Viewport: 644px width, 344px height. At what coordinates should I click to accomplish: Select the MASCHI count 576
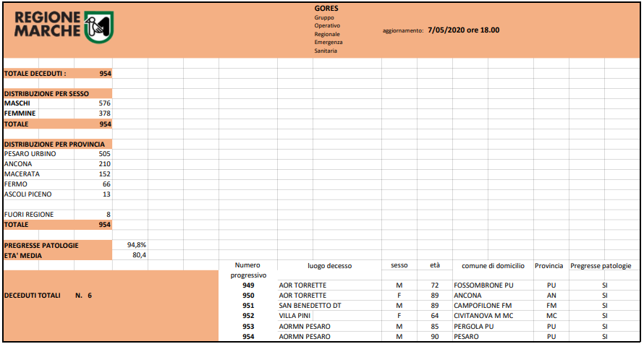[105, 103]
